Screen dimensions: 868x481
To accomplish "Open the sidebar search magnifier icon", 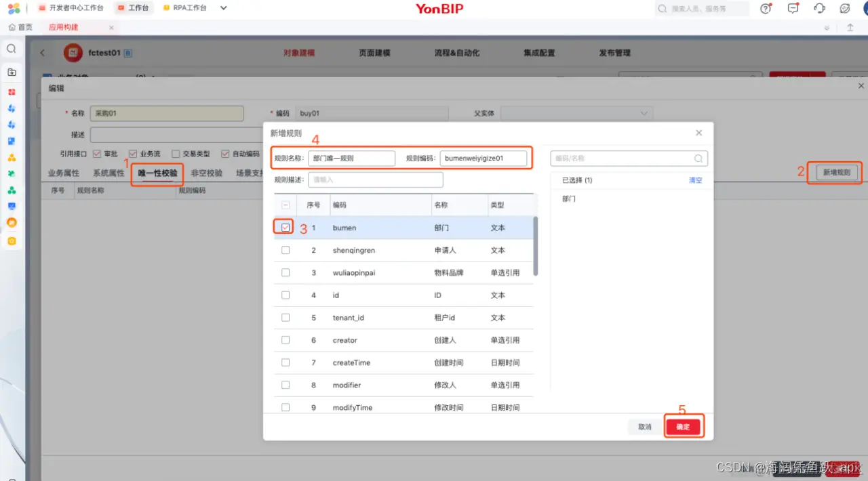I will pyautogui.click(x=12, y=49).
